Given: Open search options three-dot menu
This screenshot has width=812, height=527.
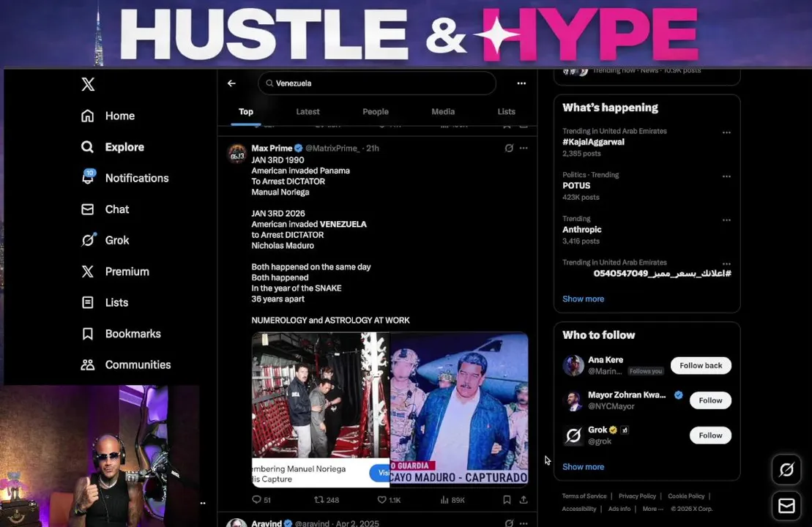Looking at the screenshot, I should click(521, 83).
